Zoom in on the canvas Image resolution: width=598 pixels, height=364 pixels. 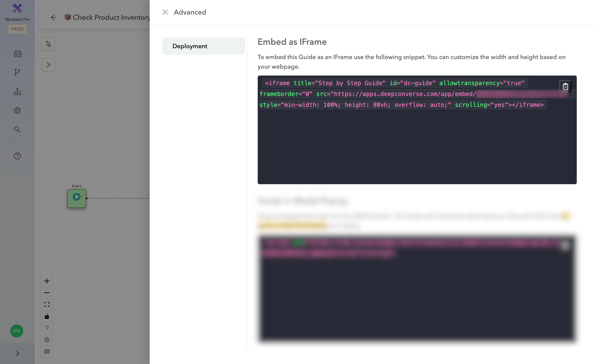[47, 281]
